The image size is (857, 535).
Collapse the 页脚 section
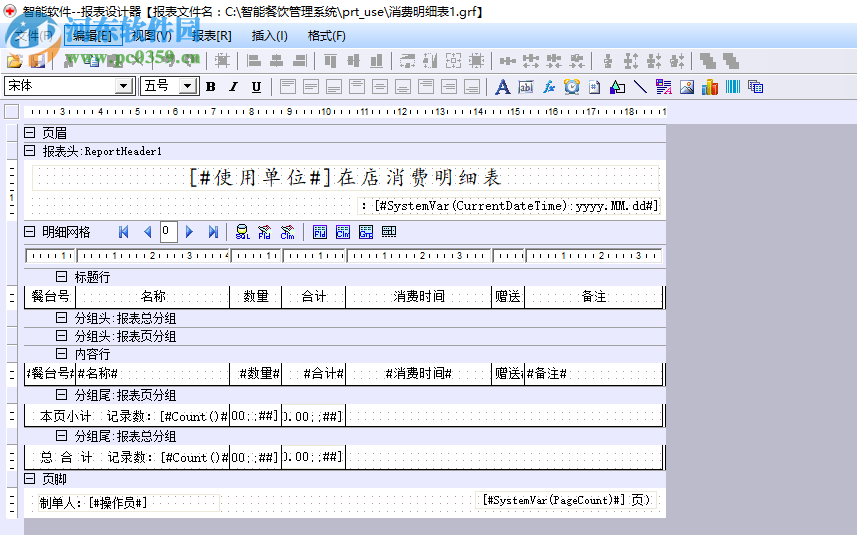click(x=30, y=479)
